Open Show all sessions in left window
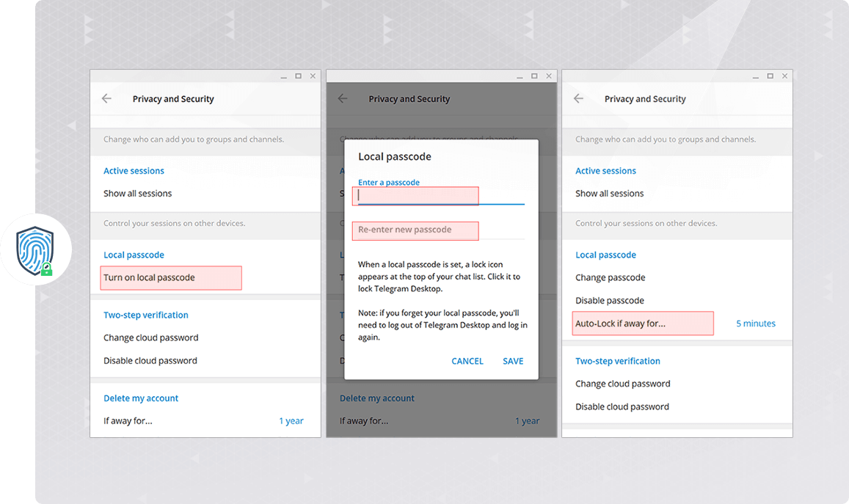The width and height of the screenshot is (849, 504). (x=137, y=194)
